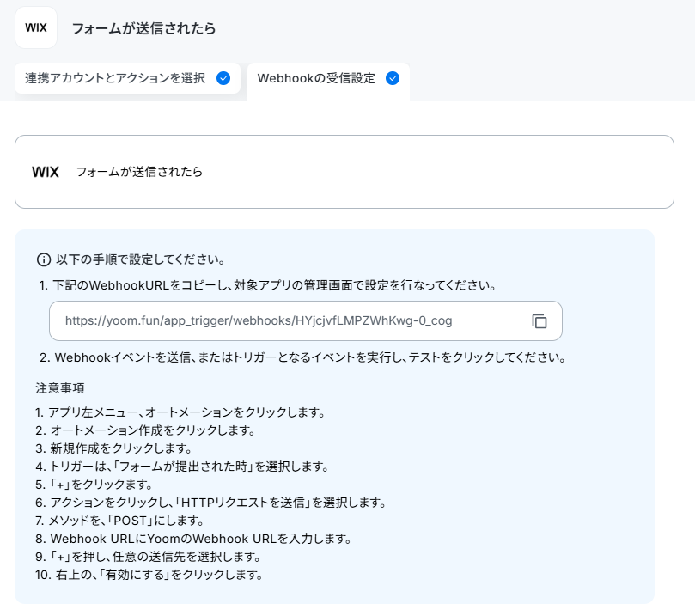Click the page title フォームが送信されたら
This screenshot has width=695, height=616.
tap(143, 28)
